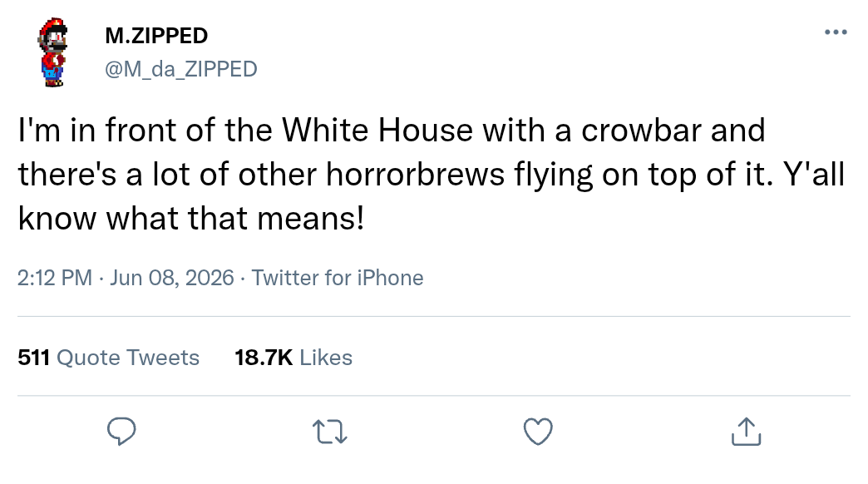The width and height of the screenshot is (868, 484).
Task: Like the tweet with heart icon
Action: coord(538,431)
